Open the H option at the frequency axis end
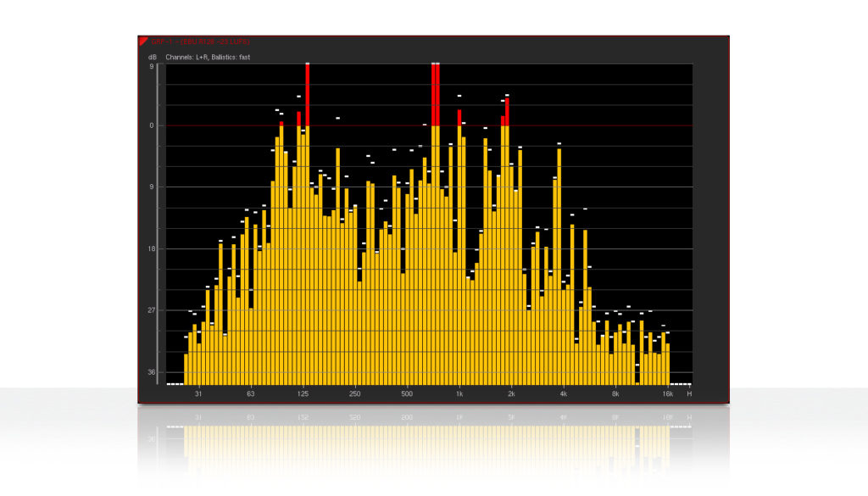Screen dimensions: 868x496 point(688,393)
